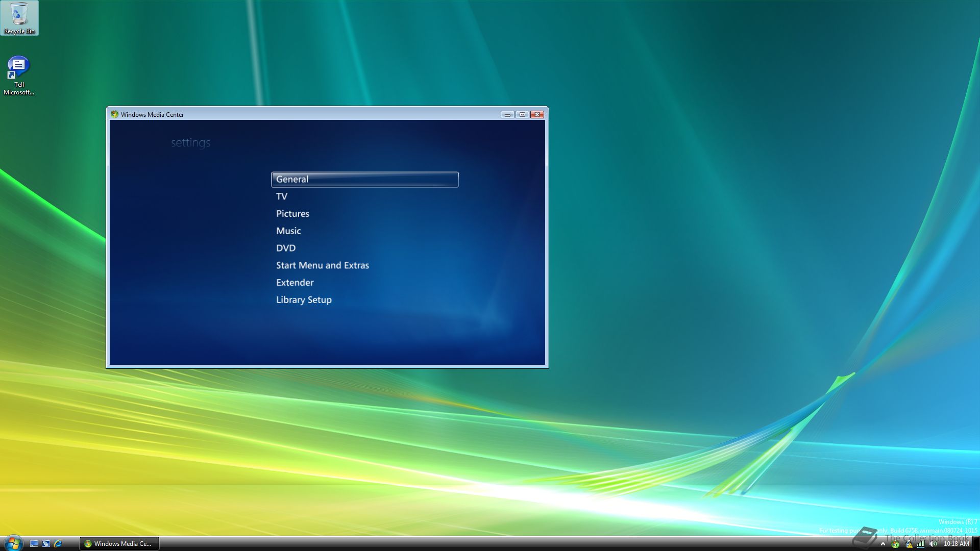Close the Windows Media Center window
The image size is (980, 551).
point(537,115)
